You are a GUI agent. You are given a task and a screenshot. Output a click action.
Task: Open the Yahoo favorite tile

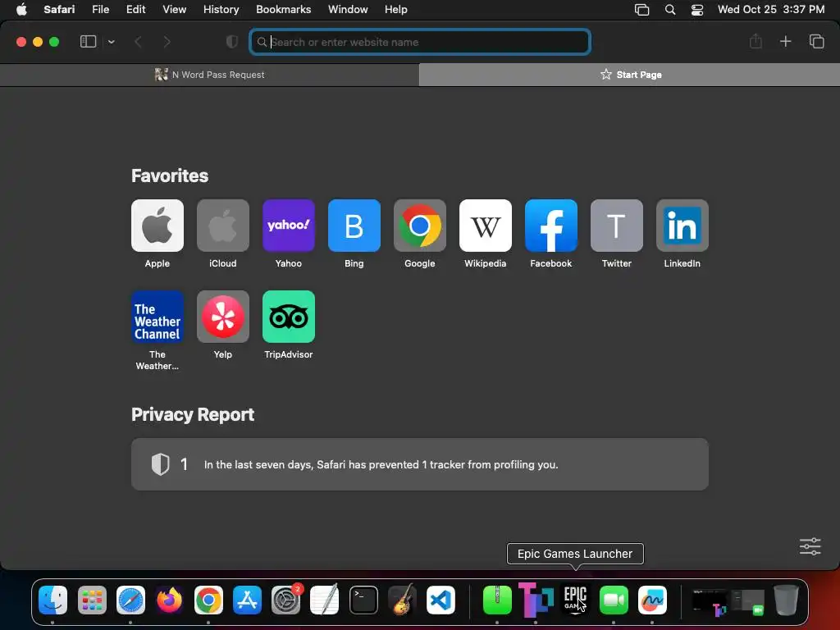coord(288,226)
